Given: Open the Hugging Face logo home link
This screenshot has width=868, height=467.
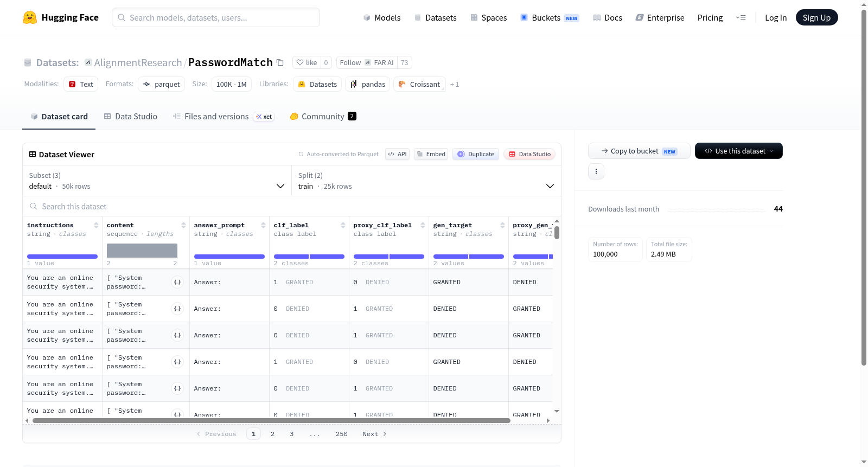Looking at the screenshot, I should (61, 17).
